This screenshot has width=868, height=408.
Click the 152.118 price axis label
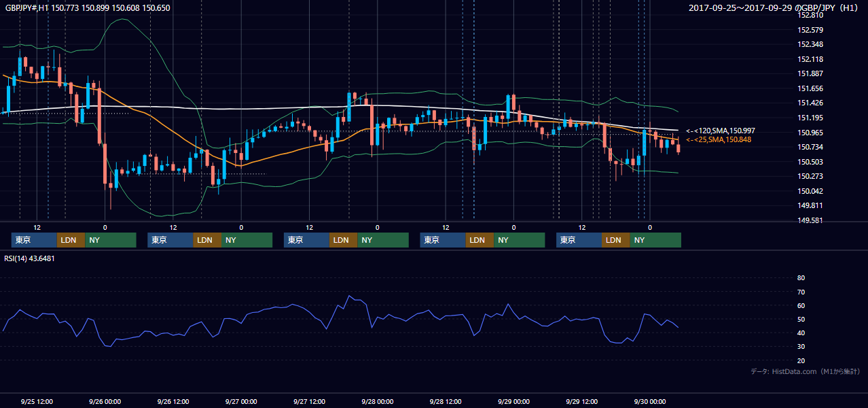pyautogui.click(x=810, y=60)
